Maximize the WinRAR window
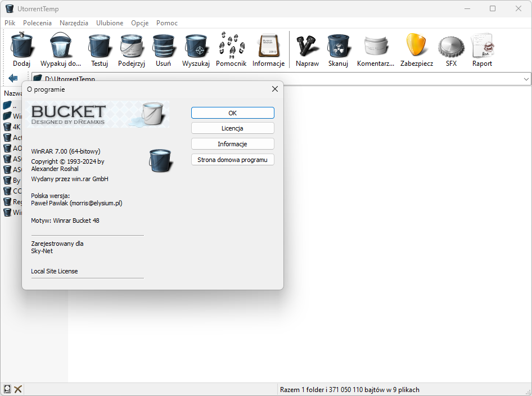 coord(493,8)
